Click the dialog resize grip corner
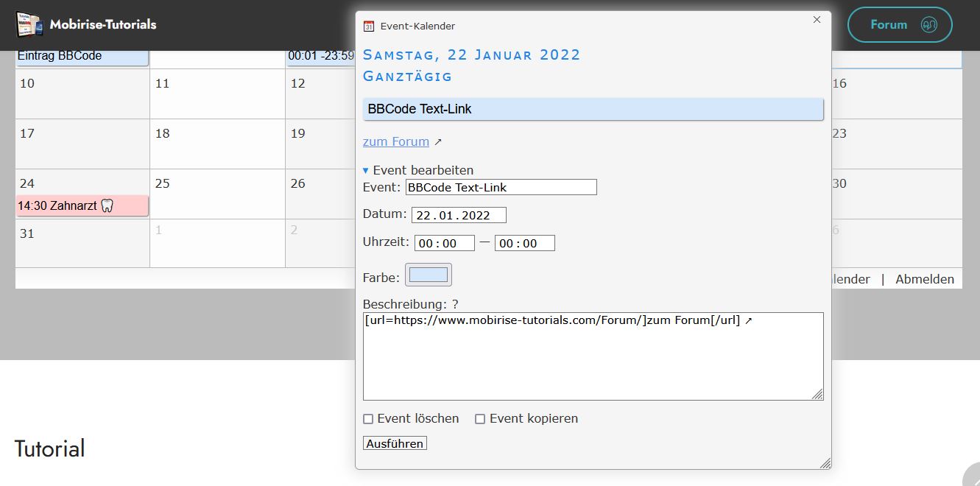Viewport: 980px width, 486px height. click(x=825, y=463)
